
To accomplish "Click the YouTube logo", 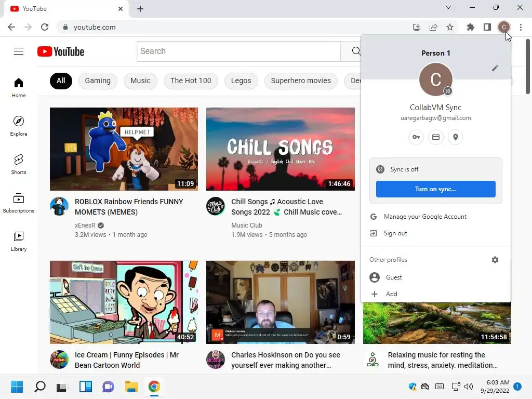I will pyautogui.click(x=61, y=51).
